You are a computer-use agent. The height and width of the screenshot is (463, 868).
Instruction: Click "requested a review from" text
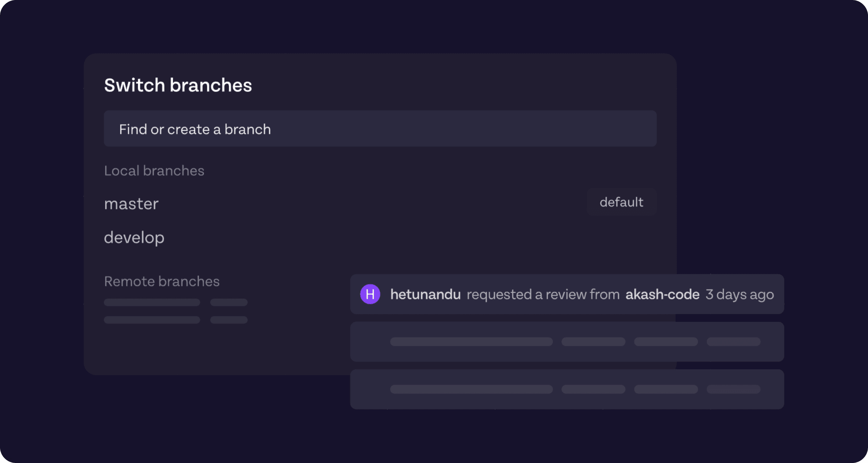click(543, 295)
